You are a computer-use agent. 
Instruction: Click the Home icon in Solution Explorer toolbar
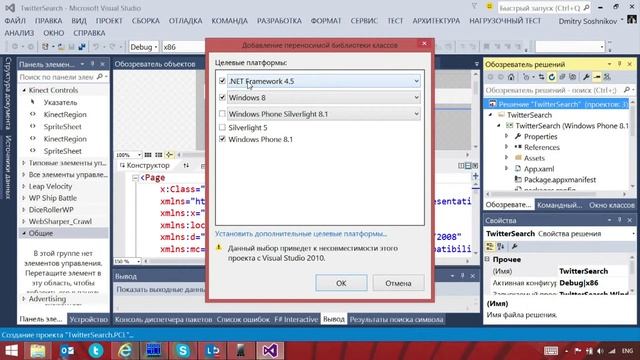[511, 77]
